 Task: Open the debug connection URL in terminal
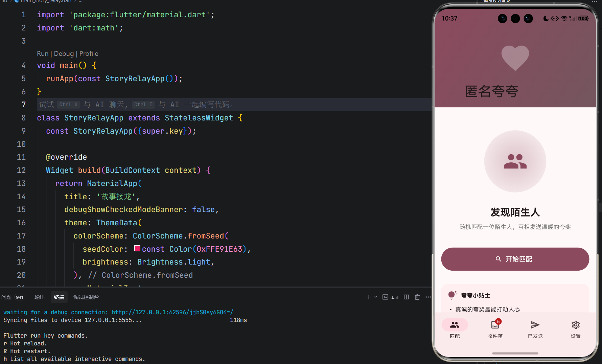(x=172, y=312)
